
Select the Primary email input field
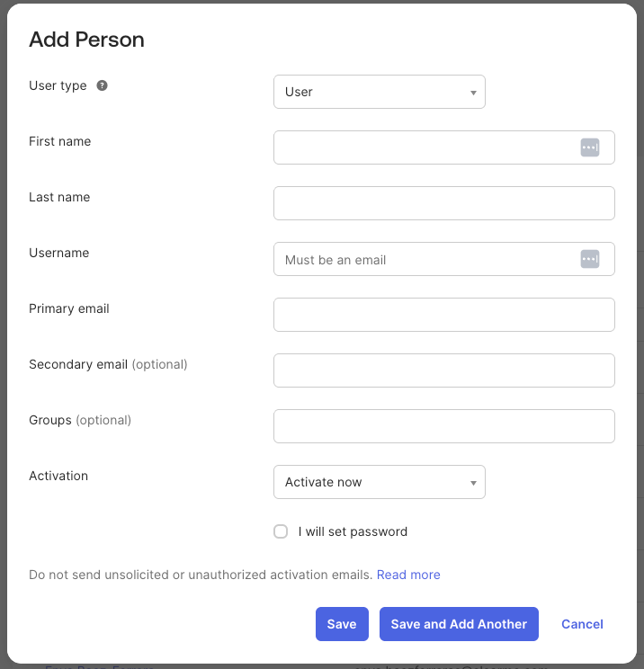click(444, 315)
